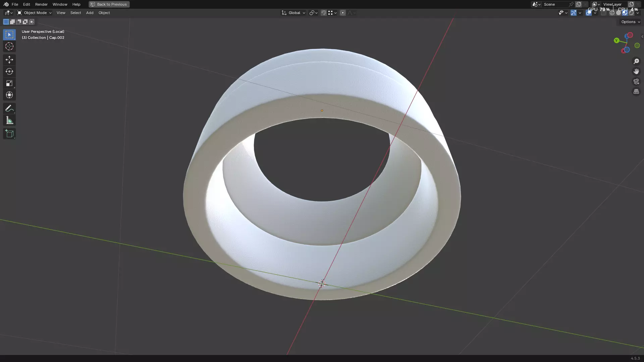Open the Object Mode dropdown
The image size is (644, 362).
(34, 13)
